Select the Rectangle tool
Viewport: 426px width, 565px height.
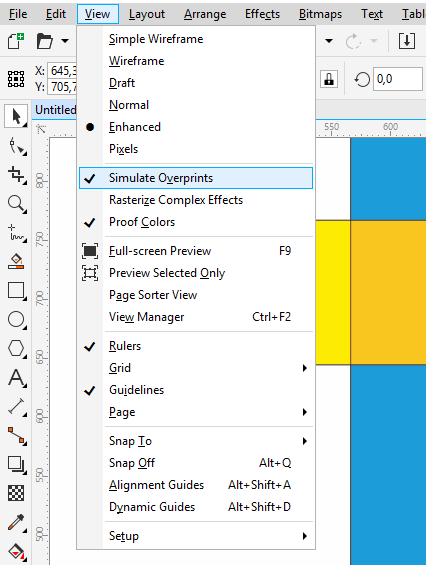point(17,291)
